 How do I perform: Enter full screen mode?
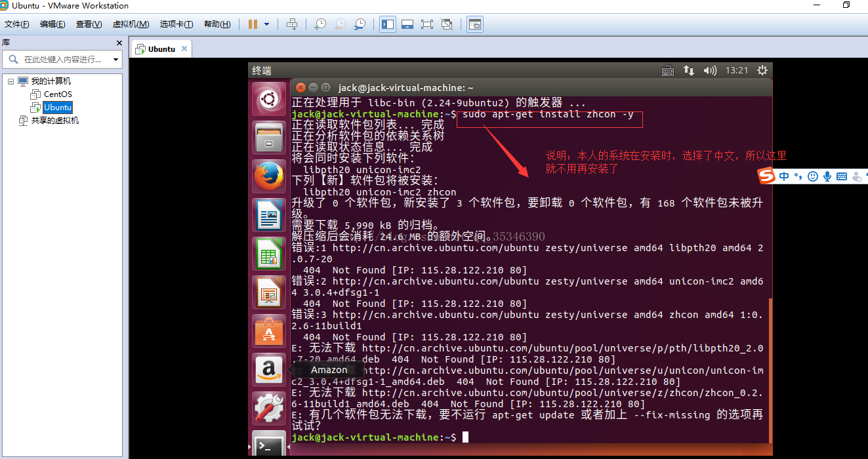point(427,24)
